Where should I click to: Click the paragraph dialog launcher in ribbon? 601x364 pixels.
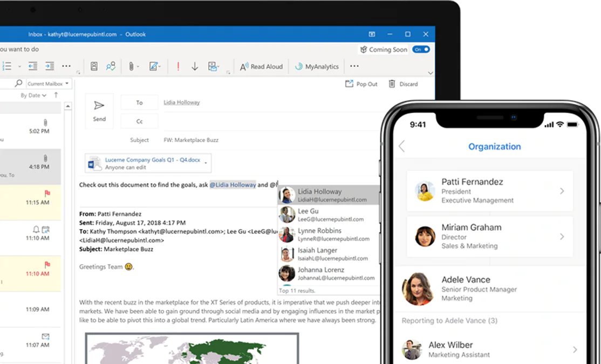[78, 73]
